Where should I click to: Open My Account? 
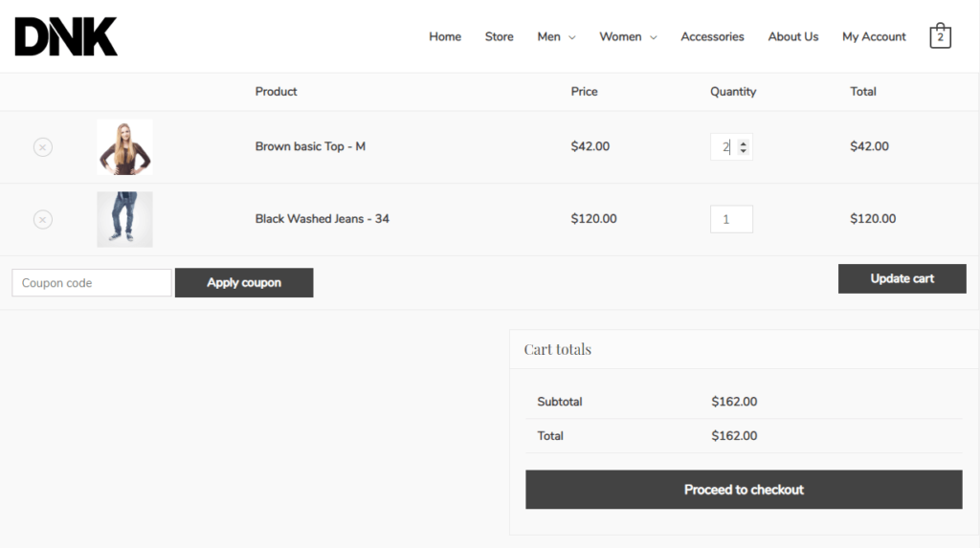874,36
